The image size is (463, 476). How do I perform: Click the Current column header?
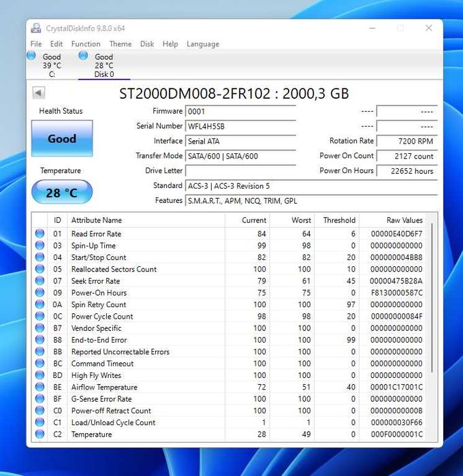[x=247, y=220]
